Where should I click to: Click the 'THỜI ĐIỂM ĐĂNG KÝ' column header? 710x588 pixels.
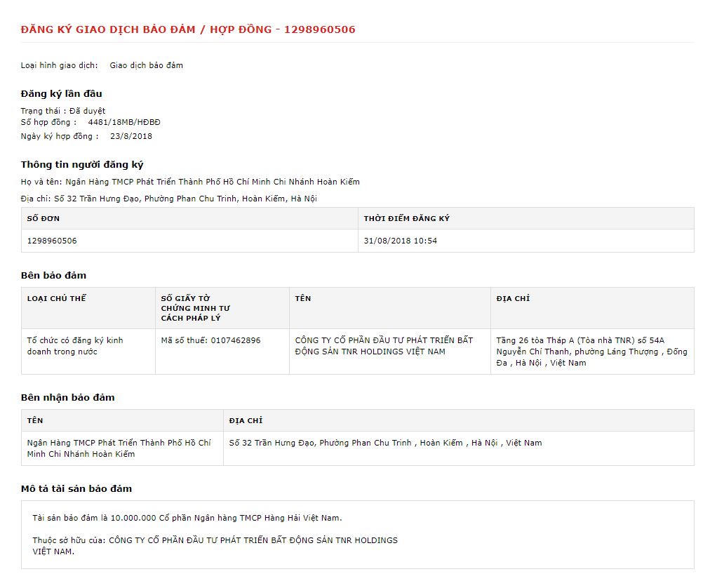[406, 218]
